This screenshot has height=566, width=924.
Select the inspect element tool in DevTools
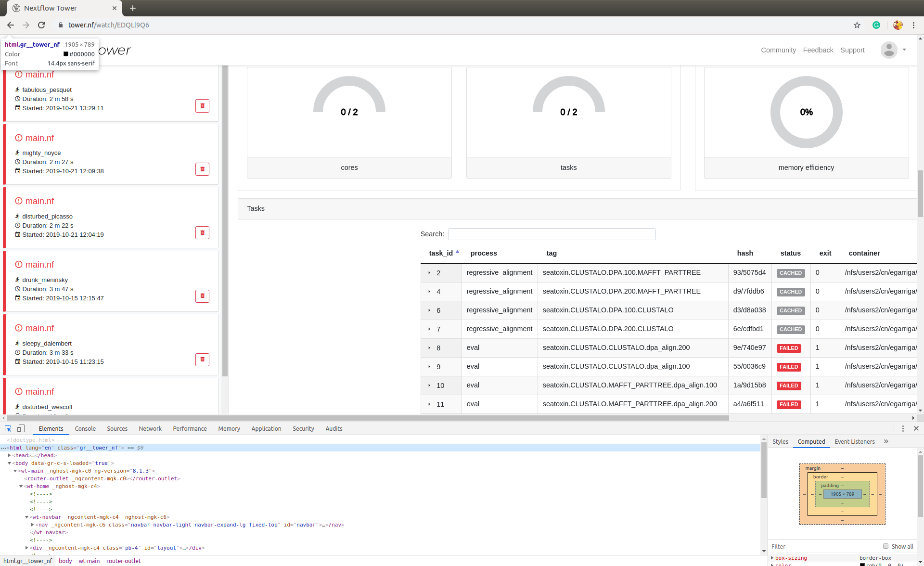tap(8, 428)
